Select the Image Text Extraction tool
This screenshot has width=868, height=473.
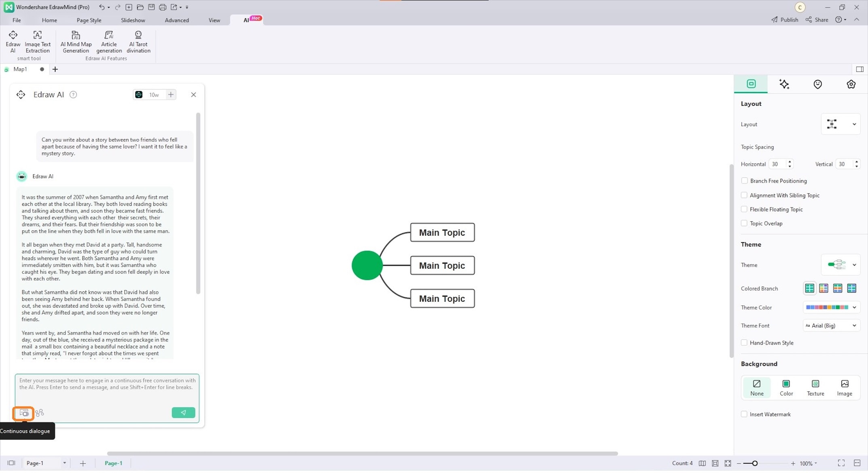point(37,41)
